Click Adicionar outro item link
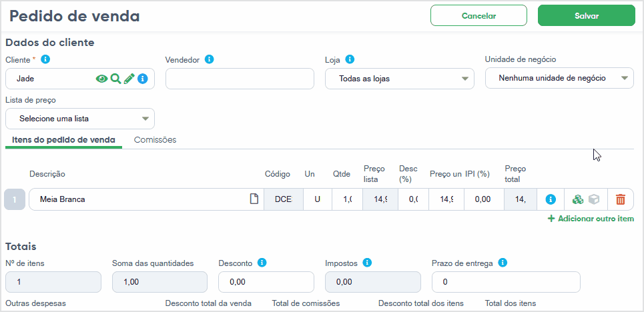 591,219
